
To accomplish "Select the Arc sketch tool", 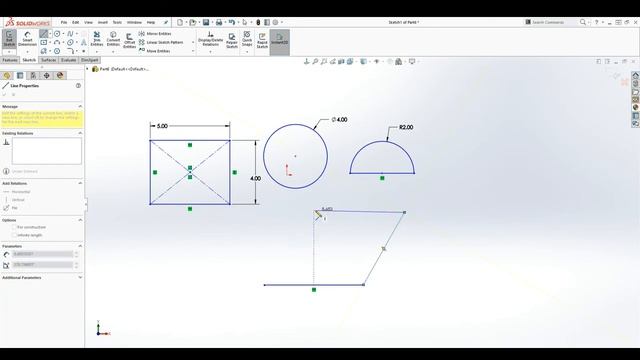I will point(57,42).
